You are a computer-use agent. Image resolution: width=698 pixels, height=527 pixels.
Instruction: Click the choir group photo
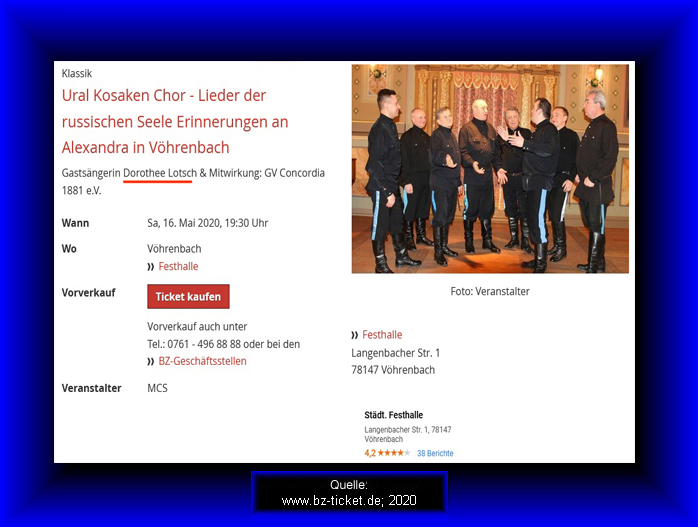(490, 169)
